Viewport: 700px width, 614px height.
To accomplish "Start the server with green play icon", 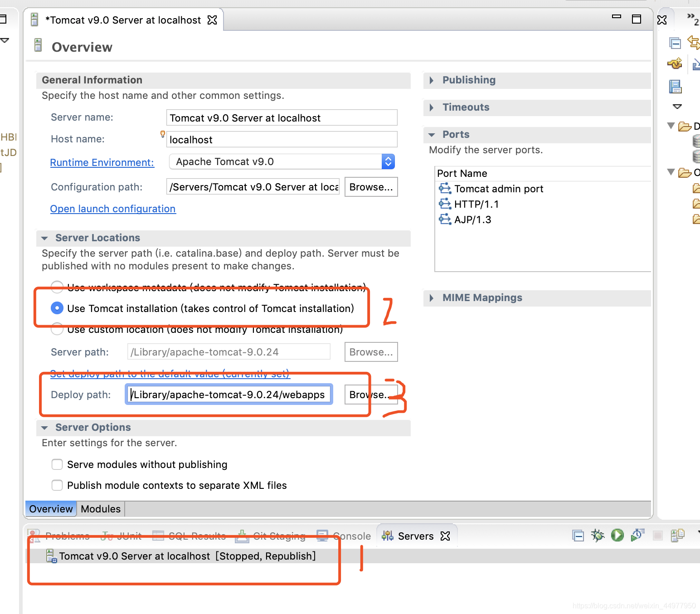I will point(617,536).
